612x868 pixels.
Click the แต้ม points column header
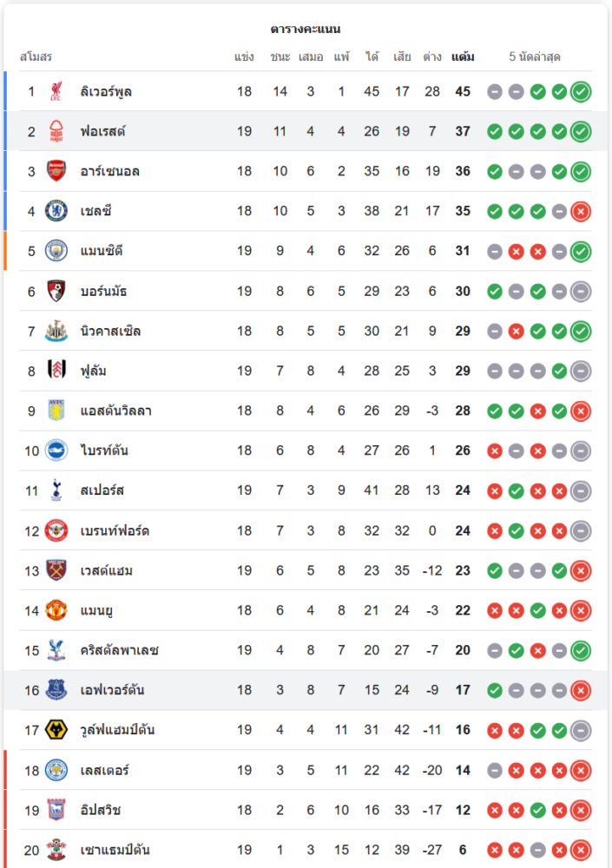[463, 57]
